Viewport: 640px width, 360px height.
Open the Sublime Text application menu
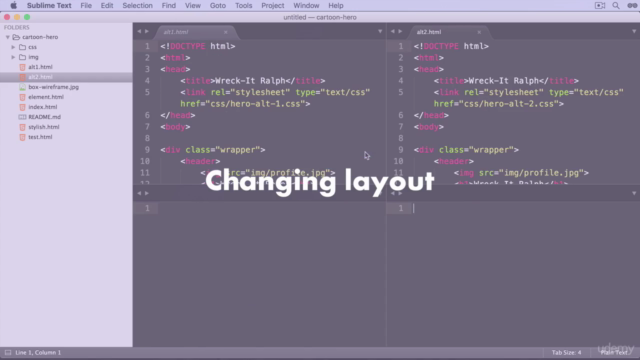(49, 5)
